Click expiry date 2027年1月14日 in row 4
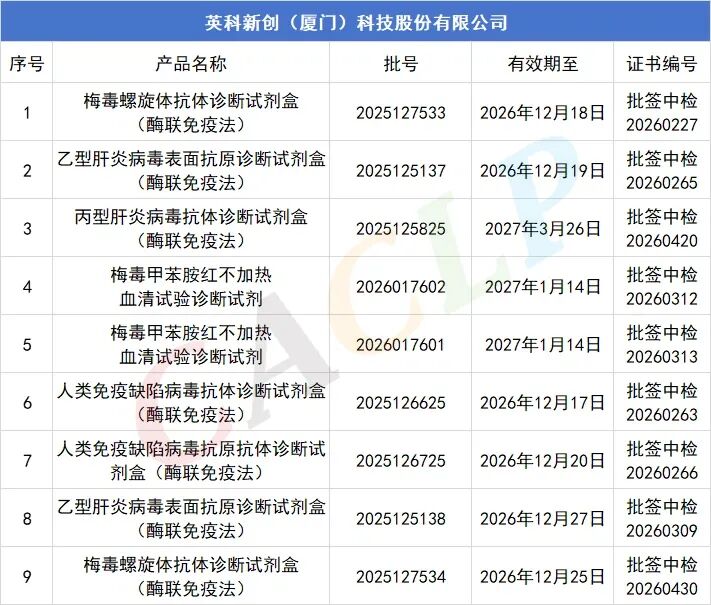Viewport: 711px width, 605px height. pos(543,287)
